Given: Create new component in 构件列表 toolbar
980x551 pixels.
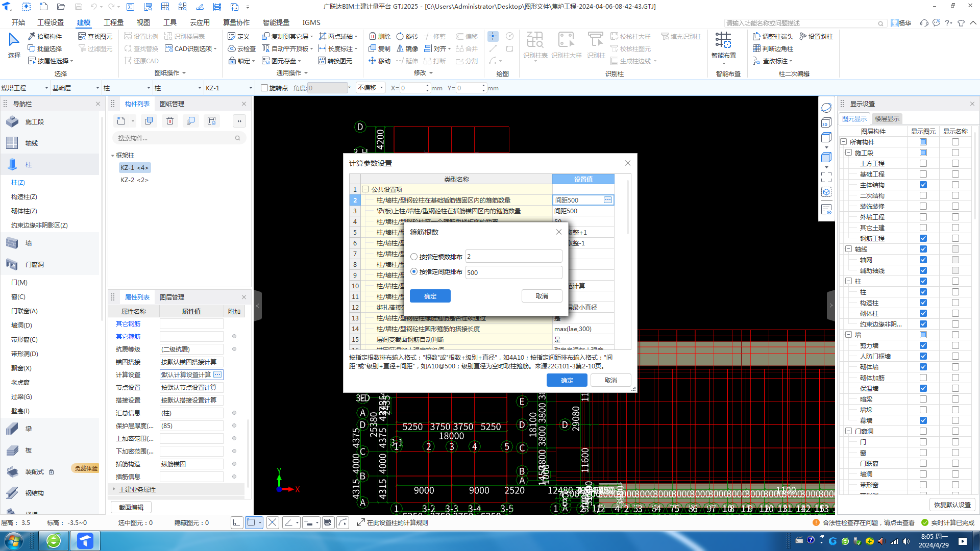Looking at the screenshot, I should pyautogui.click(x=121, y=121).
